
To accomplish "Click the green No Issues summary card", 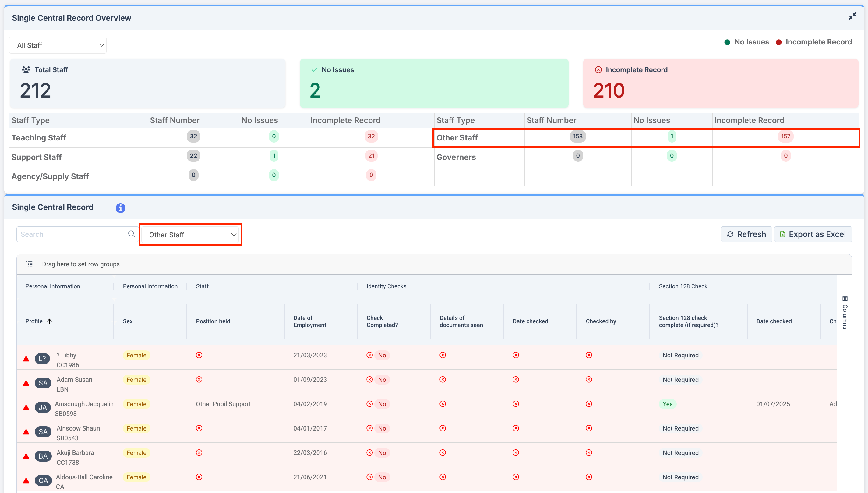I will coord(434,83).
